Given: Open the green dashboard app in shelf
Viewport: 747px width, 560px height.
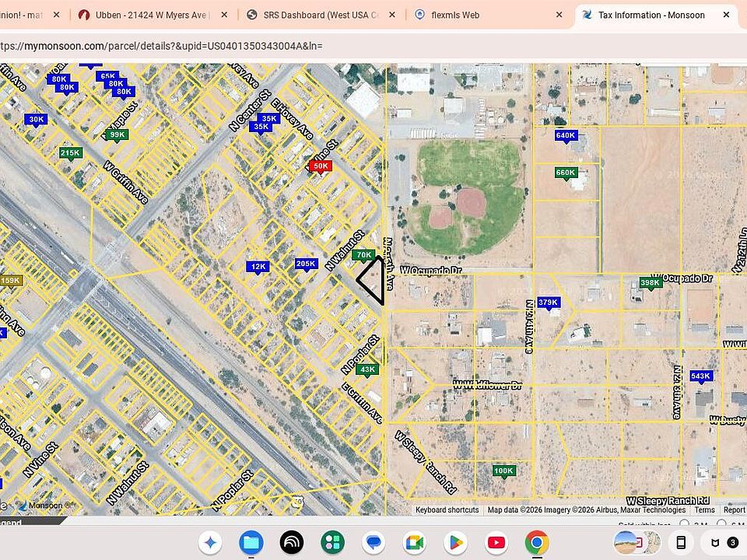Looking at the screenshot, I should 332,543.
